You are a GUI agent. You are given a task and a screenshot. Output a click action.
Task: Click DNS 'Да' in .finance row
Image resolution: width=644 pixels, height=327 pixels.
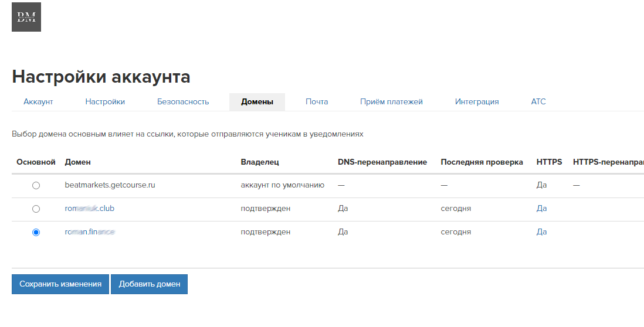click(343, 232)
